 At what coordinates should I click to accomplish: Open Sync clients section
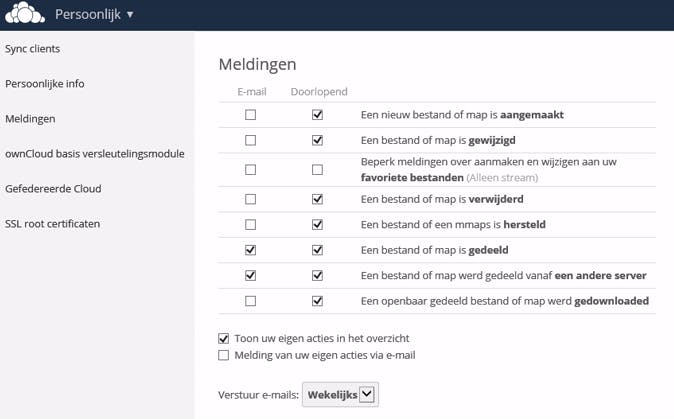[34, 48]
